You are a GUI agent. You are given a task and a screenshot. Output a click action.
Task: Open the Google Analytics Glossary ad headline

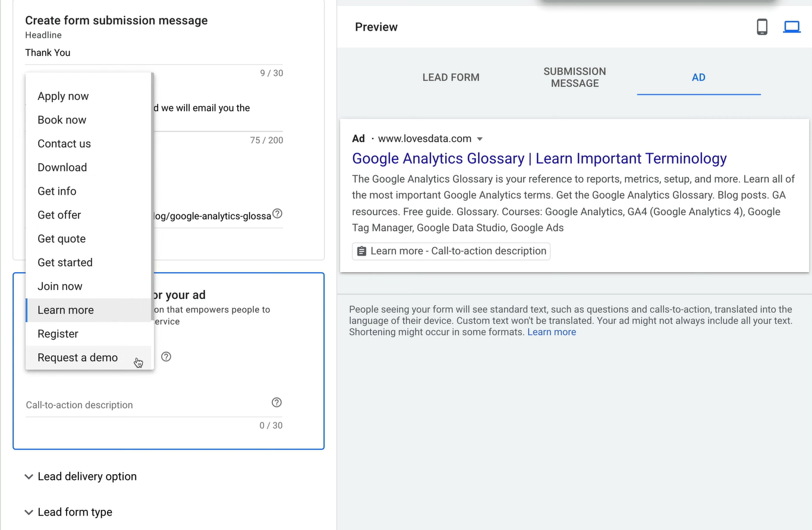point(539,159)
